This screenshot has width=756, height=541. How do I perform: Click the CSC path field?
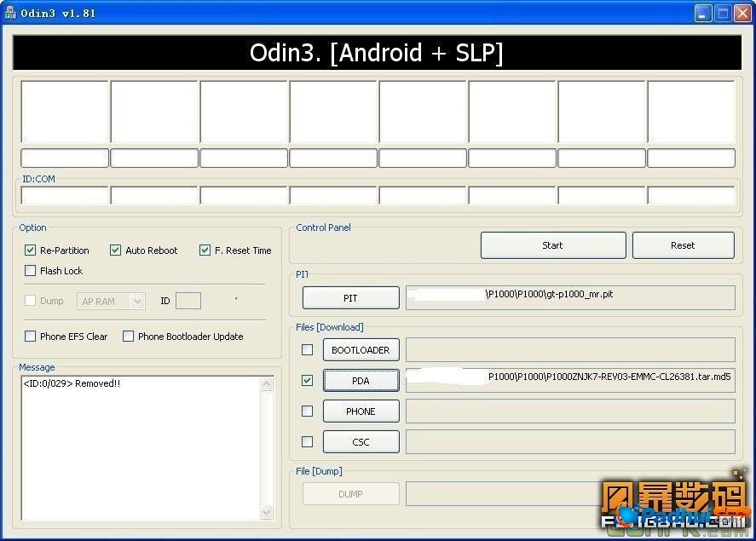[570, 442]
